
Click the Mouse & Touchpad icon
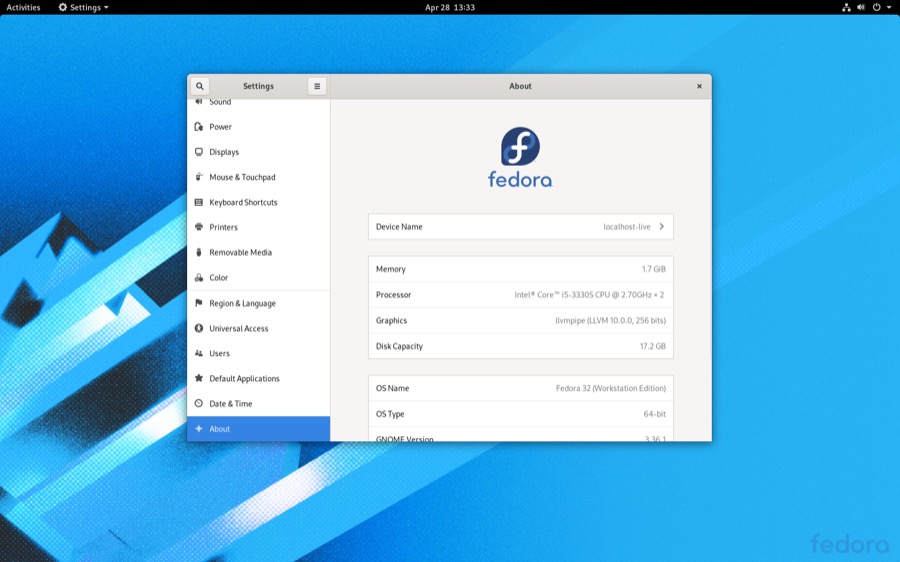[199, 177]
